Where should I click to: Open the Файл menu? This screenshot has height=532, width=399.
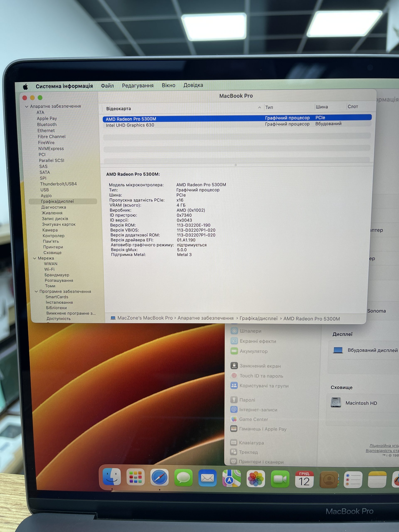tap(107, 86)
